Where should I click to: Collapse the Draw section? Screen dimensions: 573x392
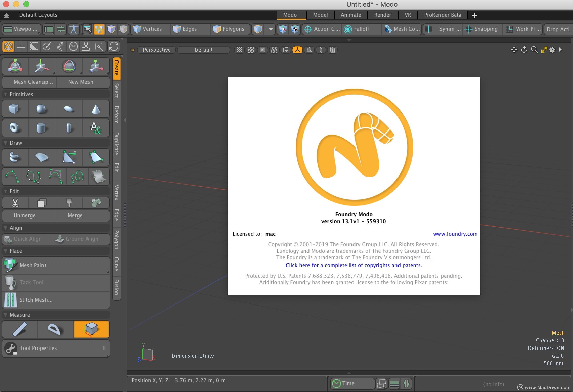pyautogui.click(x=5, y=143)
